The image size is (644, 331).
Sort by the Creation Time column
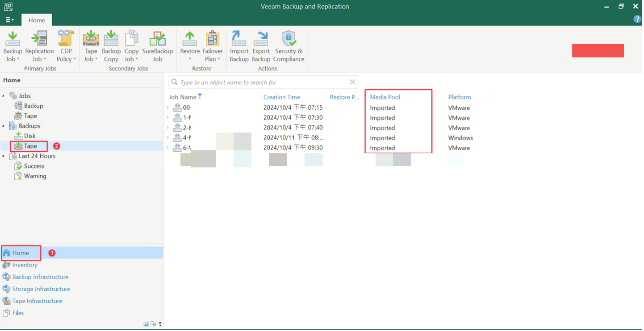(282, 97)
